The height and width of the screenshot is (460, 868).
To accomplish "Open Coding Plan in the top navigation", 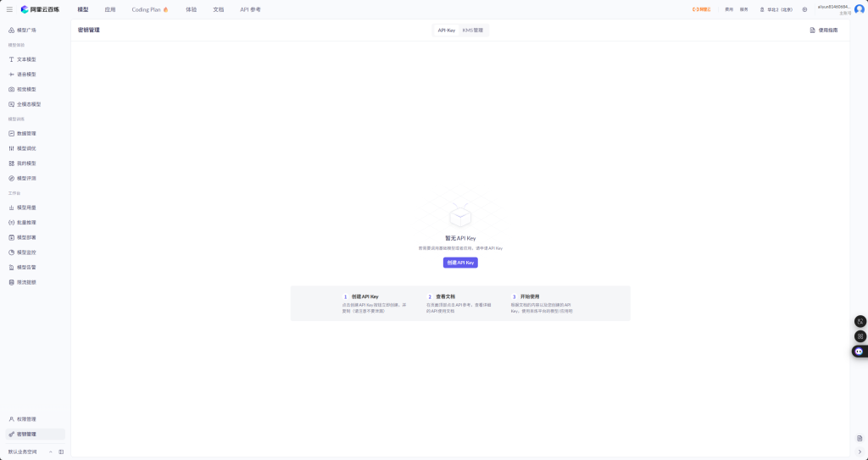I will coord(150,9).
